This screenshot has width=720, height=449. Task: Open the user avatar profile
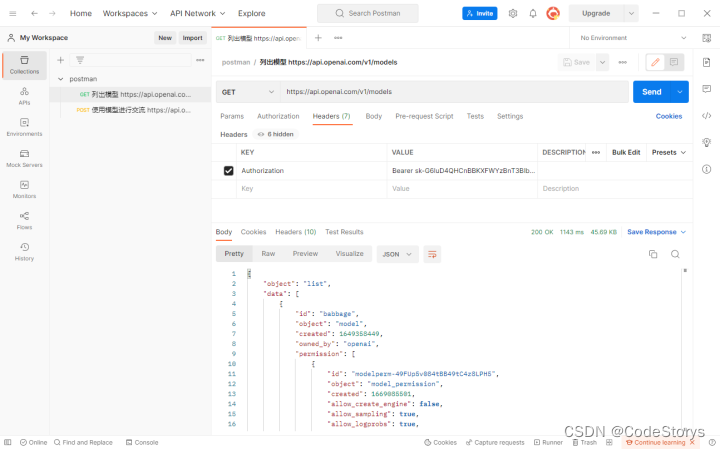553,13
